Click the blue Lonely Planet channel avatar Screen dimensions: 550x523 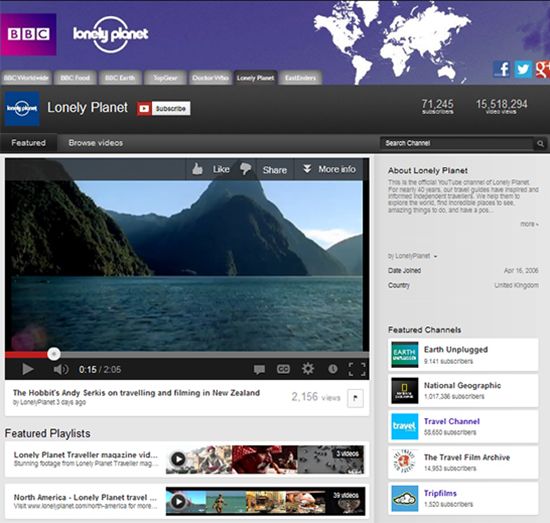[x=22, y=108]
